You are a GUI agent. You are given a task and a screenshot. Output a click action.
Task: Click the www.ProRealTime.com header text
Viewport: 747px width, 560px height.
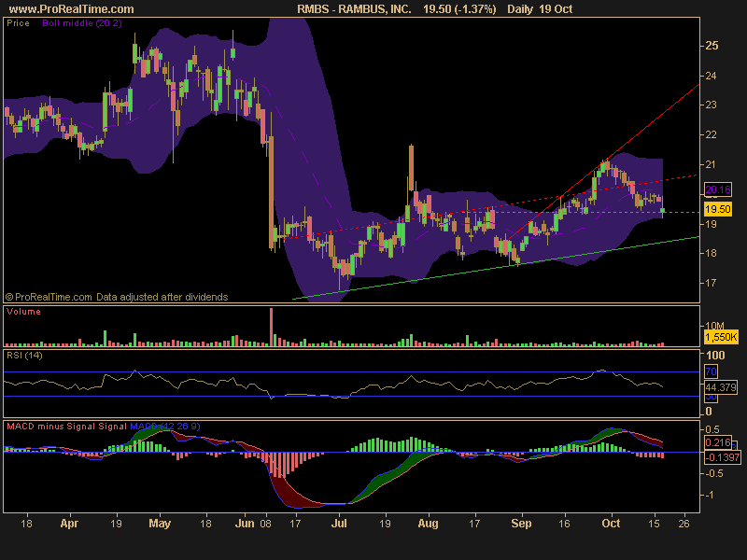pyautogui.click(x=71, y=9)
